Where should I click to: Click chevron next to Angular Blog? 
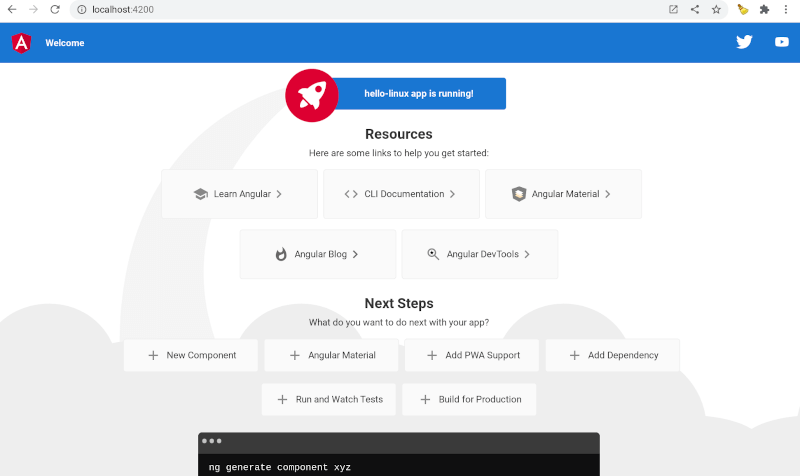(x=355, y=254)
